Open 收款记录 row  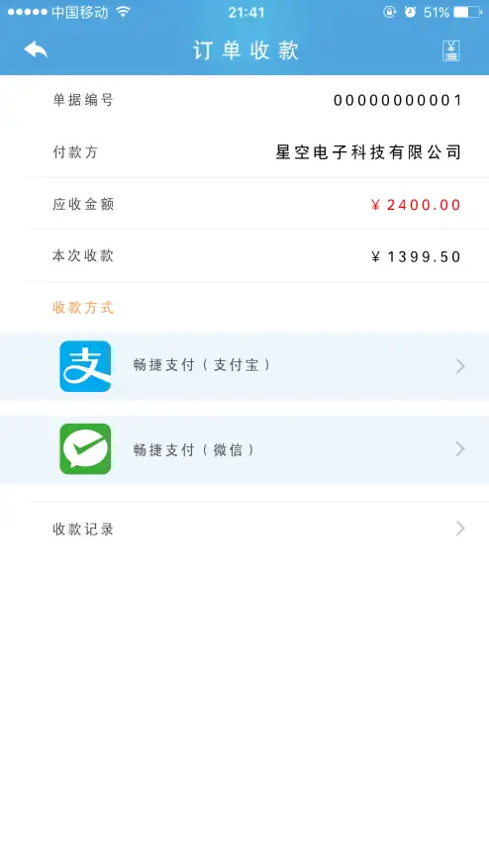[x=244, y=529]
